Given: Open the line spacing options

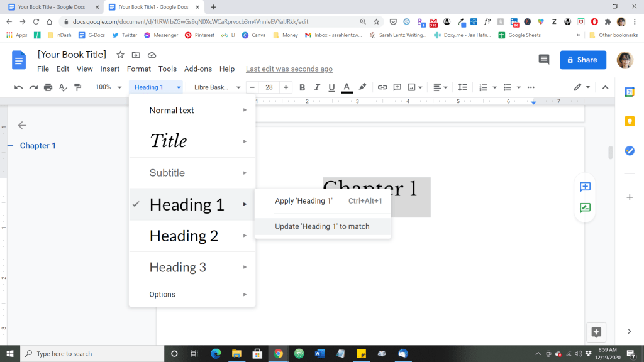Looking at the screenshot, I should click(x=462, y=87).
